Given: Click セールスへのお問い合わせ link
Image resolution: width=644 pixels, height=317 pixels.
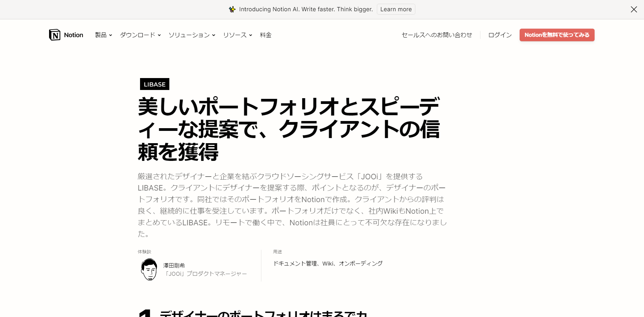Looking at the screenshot, I should click(437, 35).
